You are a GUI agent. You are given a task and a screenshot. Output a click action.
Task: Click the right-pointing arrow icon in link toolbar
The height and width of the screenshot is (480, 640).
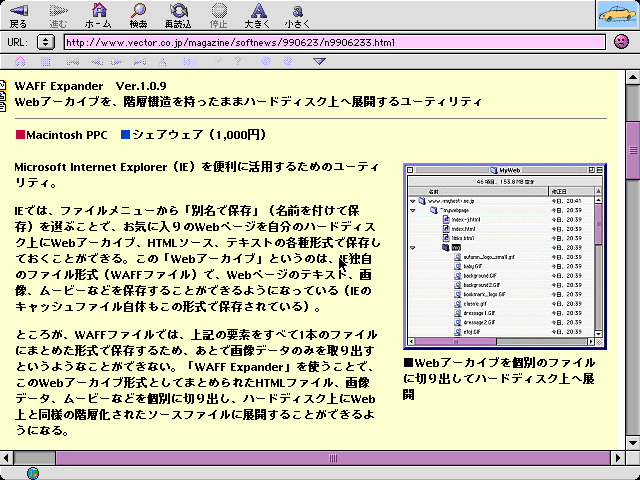click(x=140, y=62)
